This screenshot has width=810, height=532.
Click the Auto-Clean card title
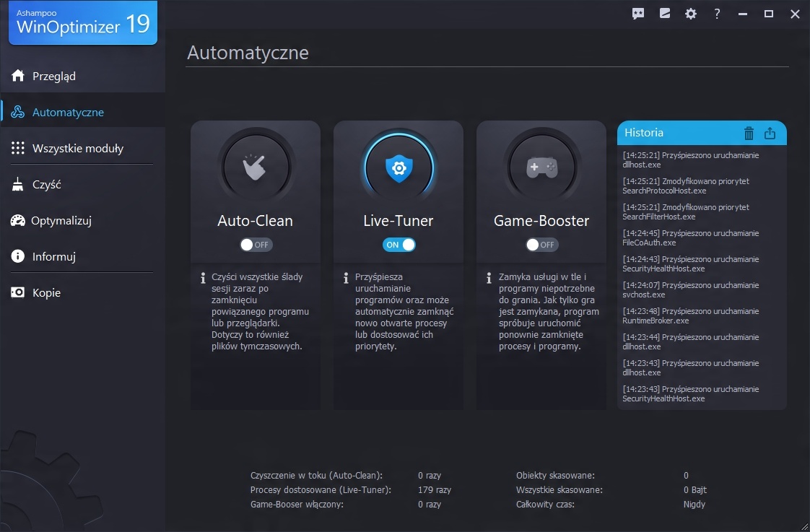[255, 221]
